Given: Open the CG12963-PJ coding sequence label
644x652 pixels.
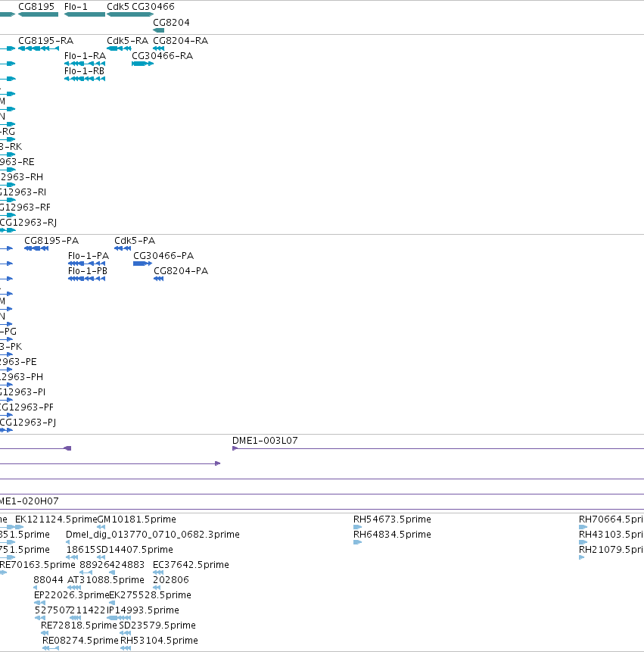Looking at the screenshot, I should pyautogui.click(x=28, y=423).
